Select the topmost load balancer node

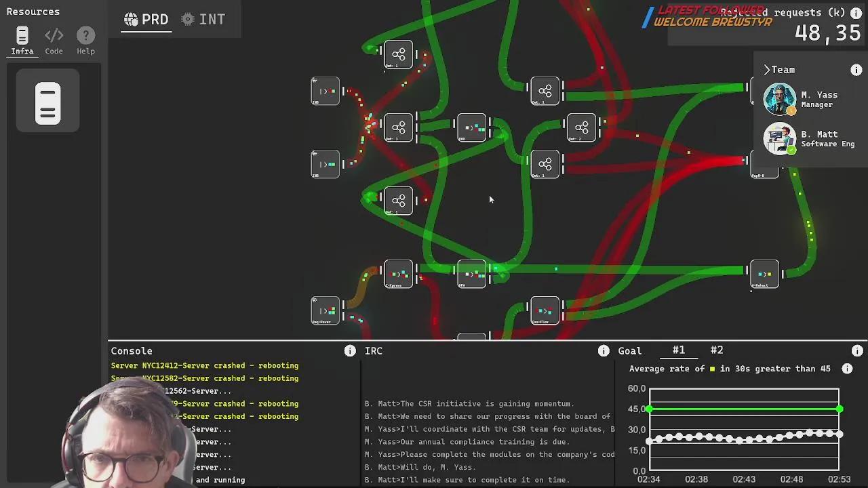[398, 54]
